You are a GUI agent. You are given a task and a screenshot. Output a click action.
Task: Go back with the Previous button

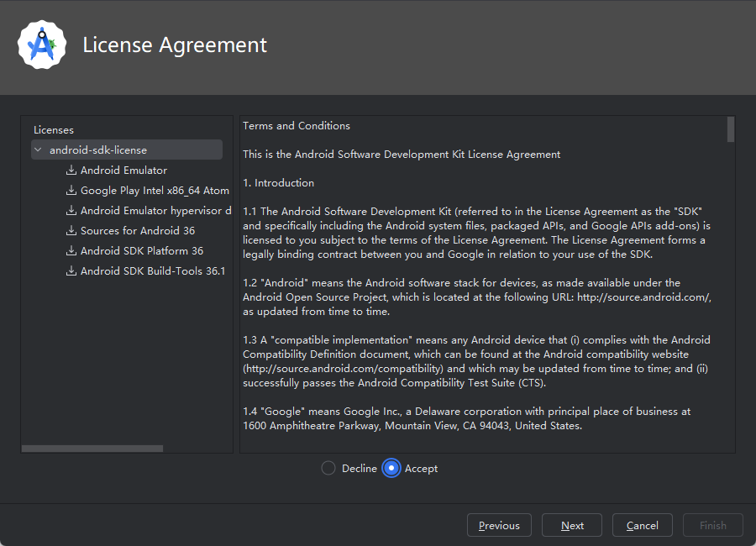tap(499, 525)
